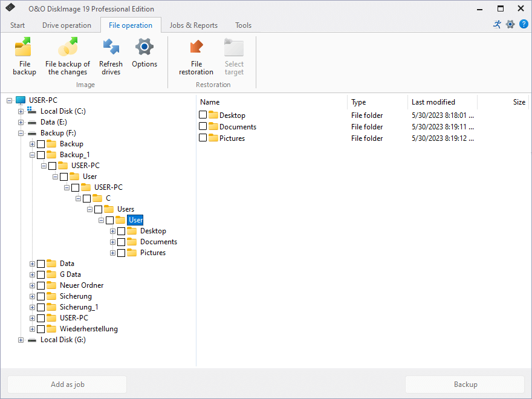Screen dimensions: 532x399
Task: Open the Drive operation tab
Action: 66,25
